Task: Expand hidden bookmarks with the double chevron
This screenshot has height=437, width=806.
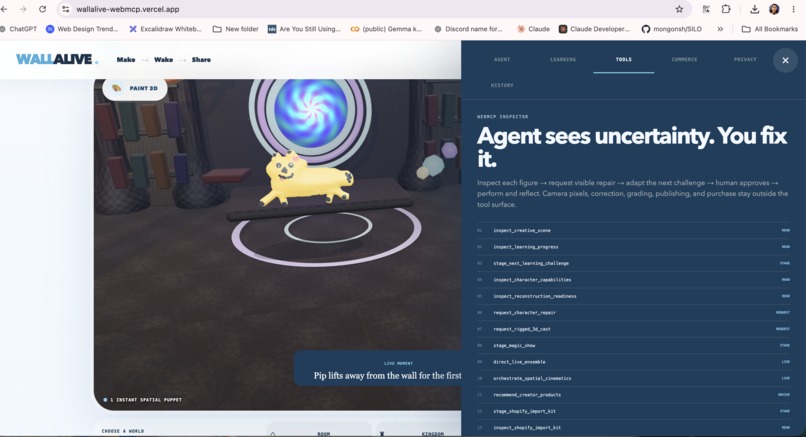Action: tap(720, 29)
